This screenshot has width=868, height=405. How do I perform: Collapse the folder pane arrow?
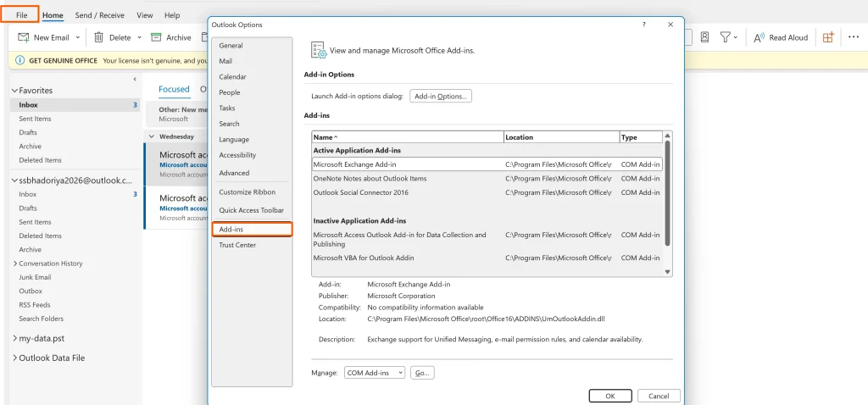tap(135, 80)
